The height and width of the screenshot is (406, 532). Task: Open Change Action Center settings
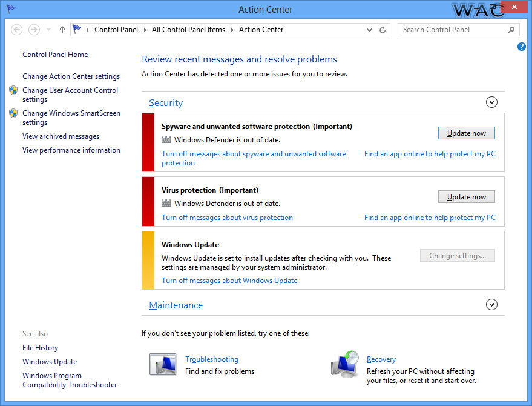pos(71,76)
